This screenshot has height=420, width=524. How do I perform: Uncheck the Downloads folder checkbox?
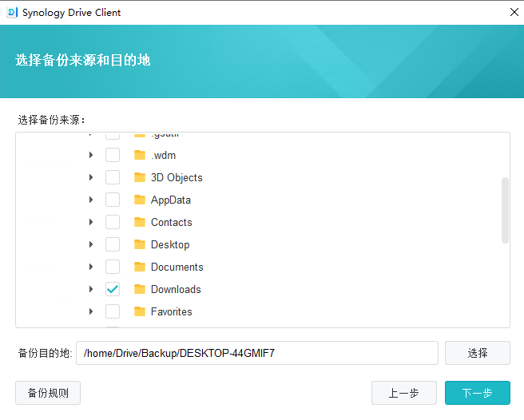[113, 289]
